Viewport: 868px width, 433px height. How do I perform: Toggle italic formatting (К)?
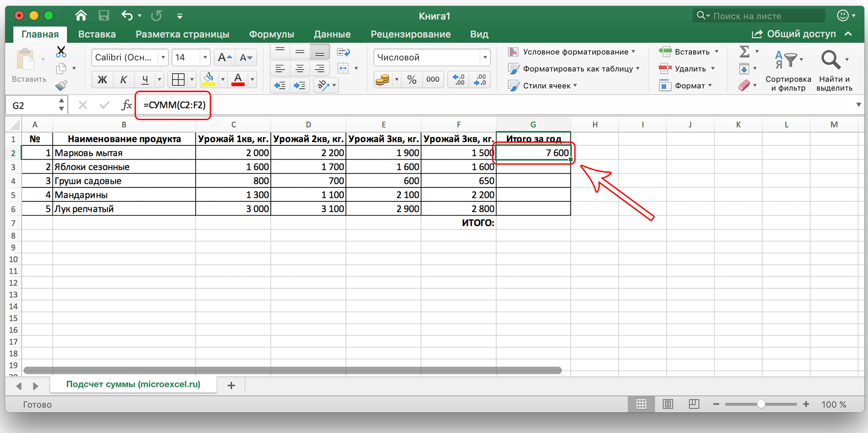[x=124, y=79]
